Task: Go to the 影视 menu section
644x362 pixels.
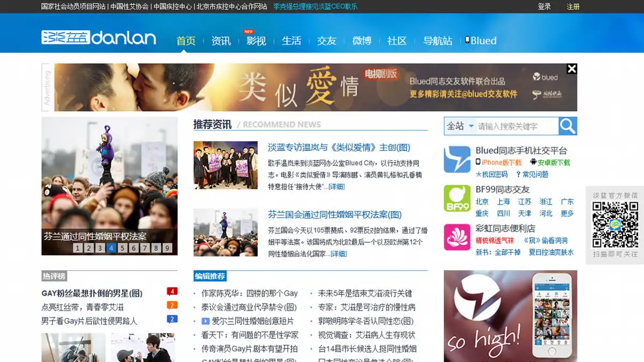Action: (x=256, y=41)
